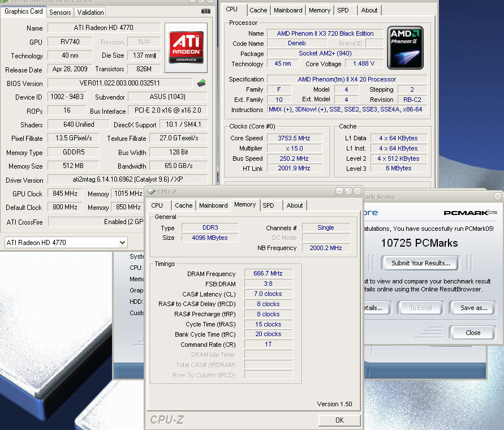Click ATI CrossFire Enabled field
This screenshot has width=504, height=430.
click(x=96, y=222)
